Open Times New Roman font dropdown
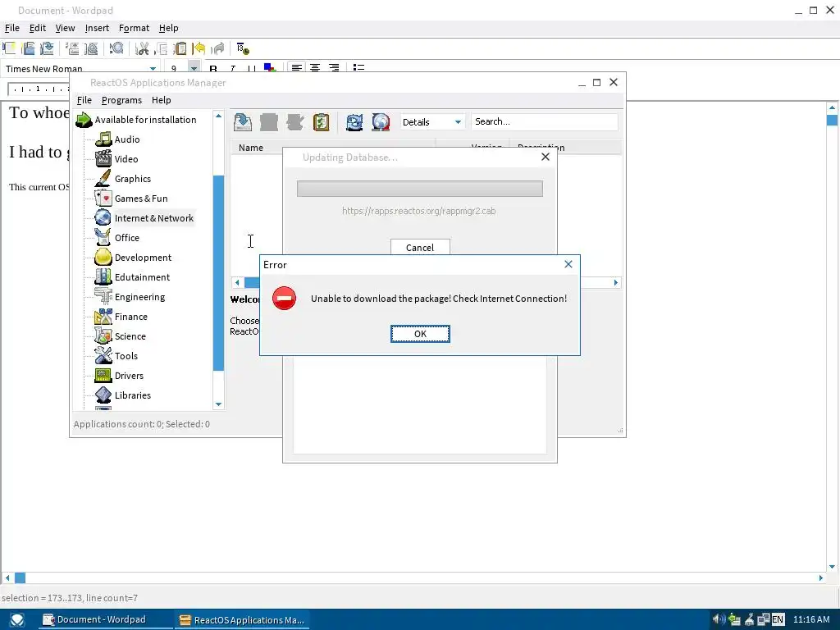The width and height of the screenshot is (840, 630). click(x=153, y=69)
